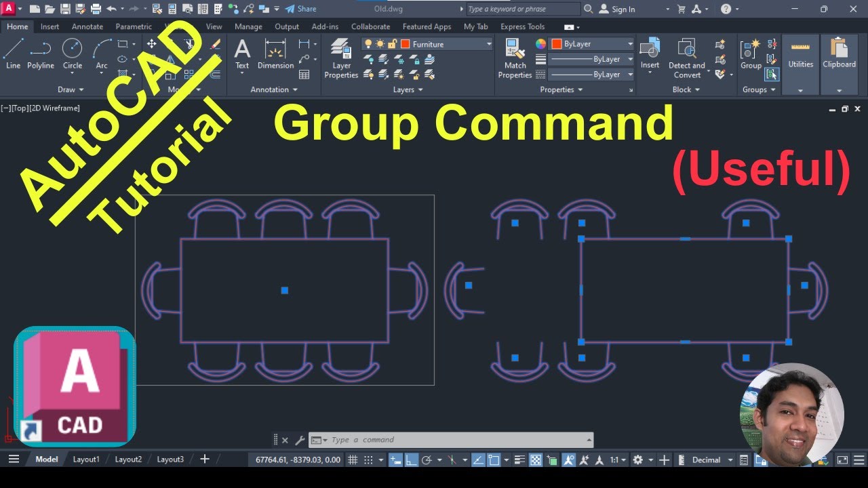Toggle 2D object snap square icon
The height and width of the screenshot is (488, 868).
[494, 460]
